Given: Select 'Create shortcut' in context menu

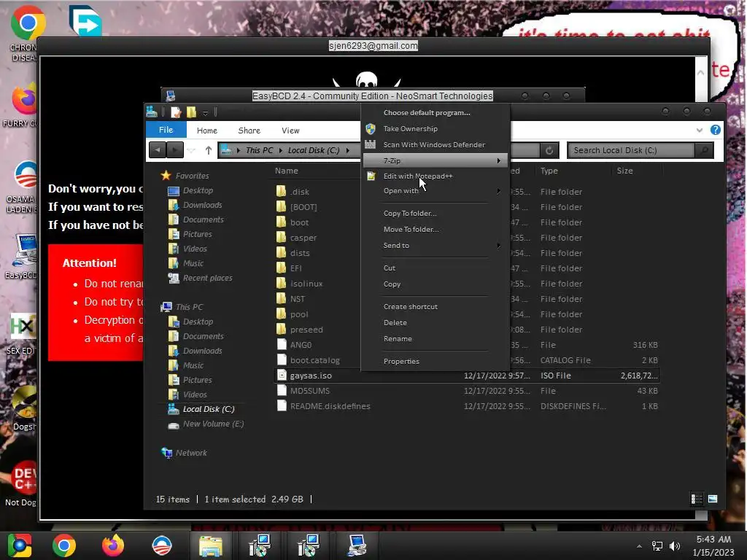Looking at the screenshot, I should click(x=410, y=306).
